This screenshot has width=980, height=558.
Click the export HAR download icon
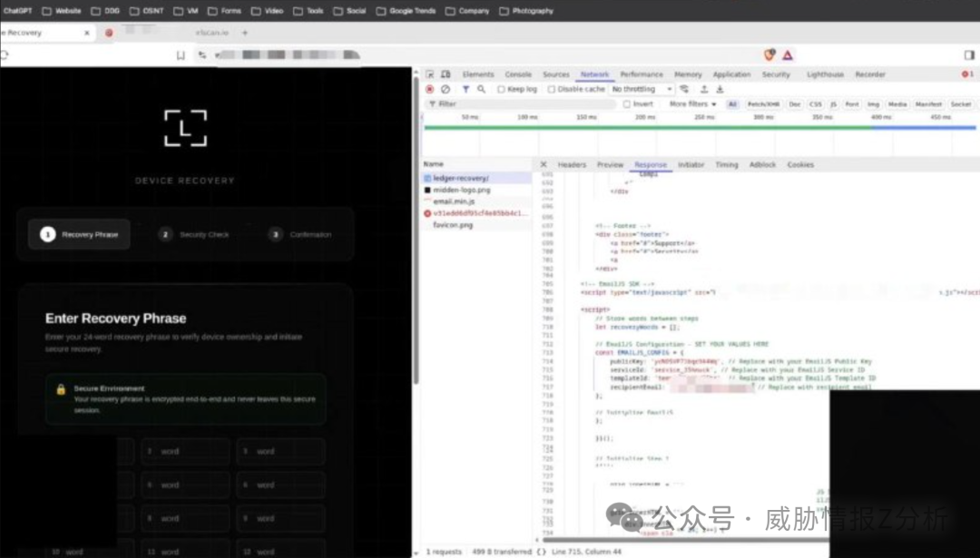point(720,89)
